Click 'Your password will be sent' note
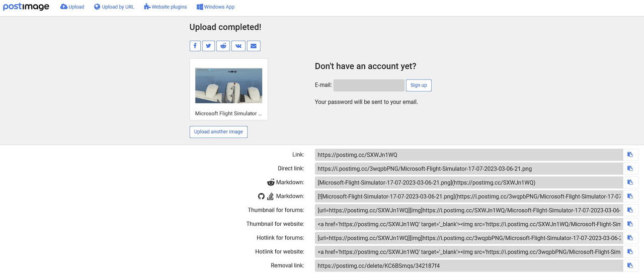644x275 pixels. click(x=366, y=102)
